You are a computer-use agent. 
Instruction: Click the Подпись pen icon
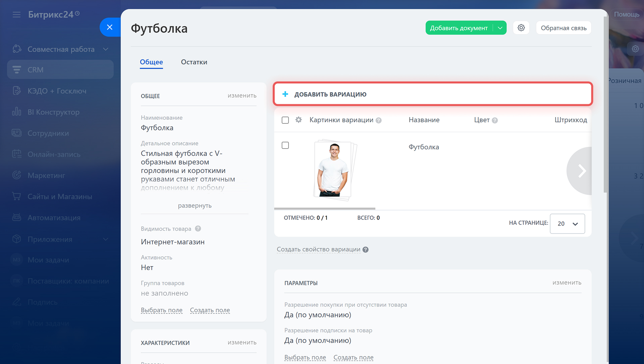[x=17, y=302]
